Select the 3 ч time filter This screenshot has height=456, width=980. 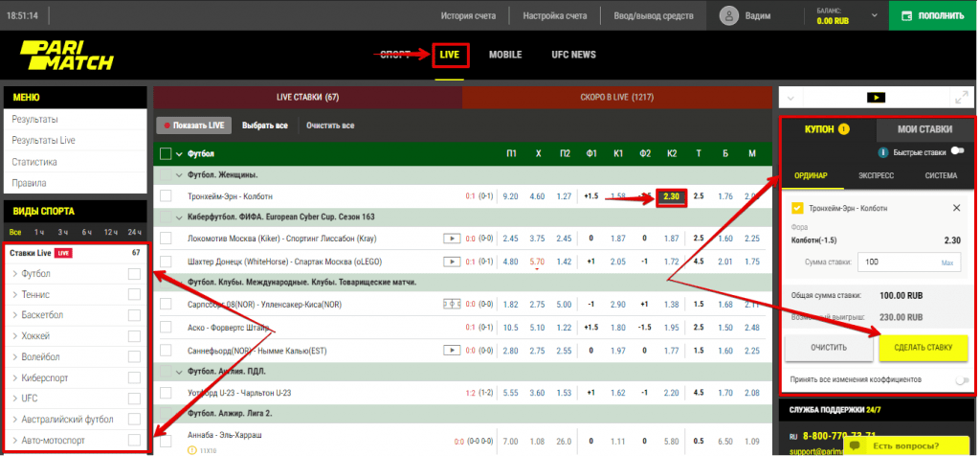coord(63,232)
